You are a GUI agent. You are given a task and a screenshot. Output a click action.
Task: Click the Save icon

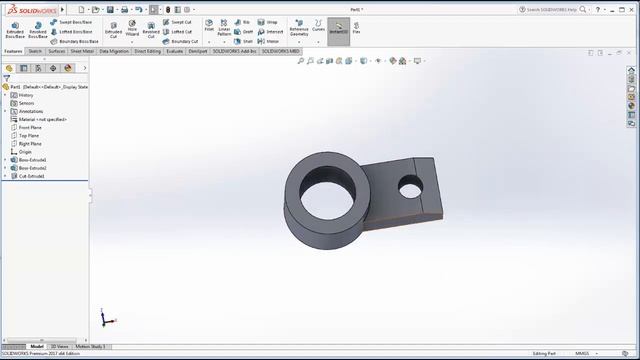coord(110,9)
